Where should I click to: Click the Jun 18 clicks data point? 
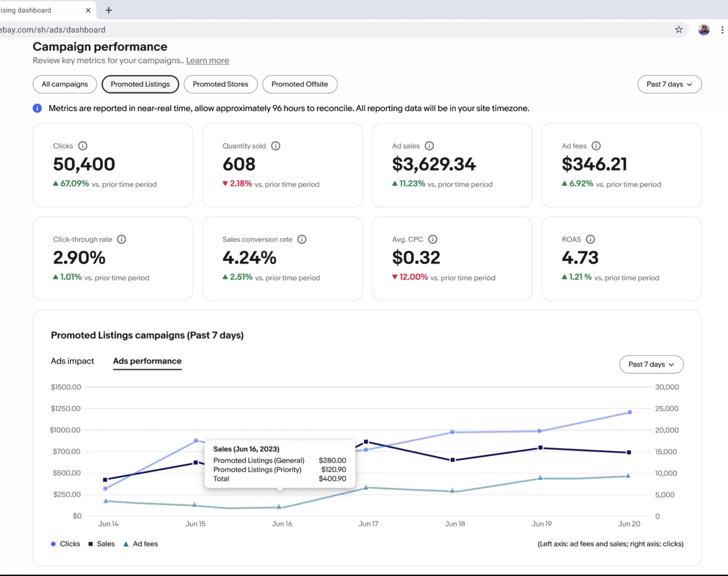pos(452,432)
